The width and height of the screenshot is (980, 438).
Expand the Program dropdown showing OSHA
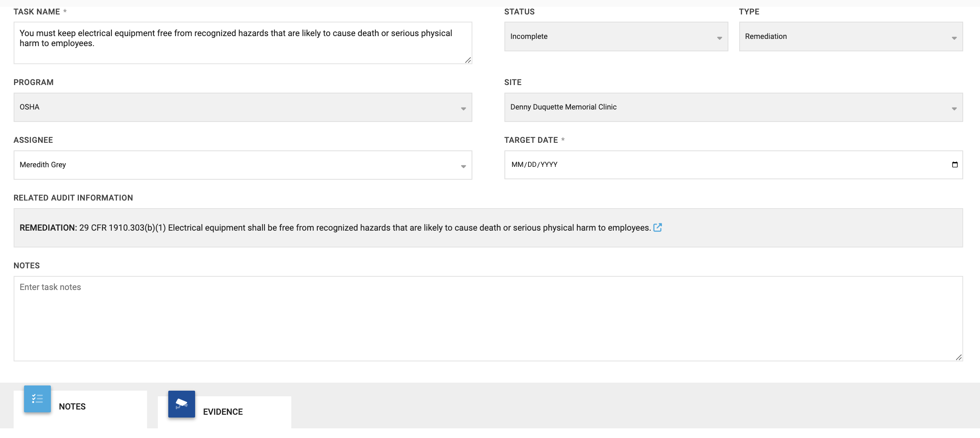pyautogui.click(x=242, y=107)
